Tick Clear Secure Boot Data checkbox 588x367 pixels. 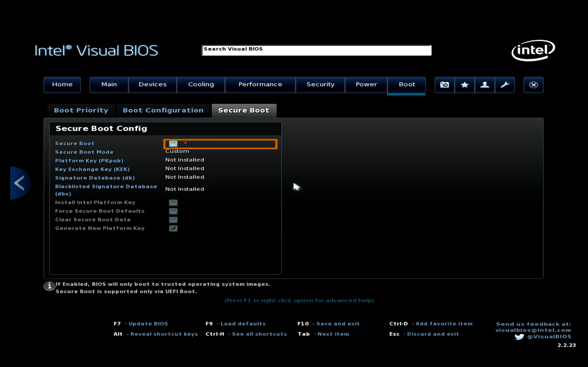(x=173, y=220)
